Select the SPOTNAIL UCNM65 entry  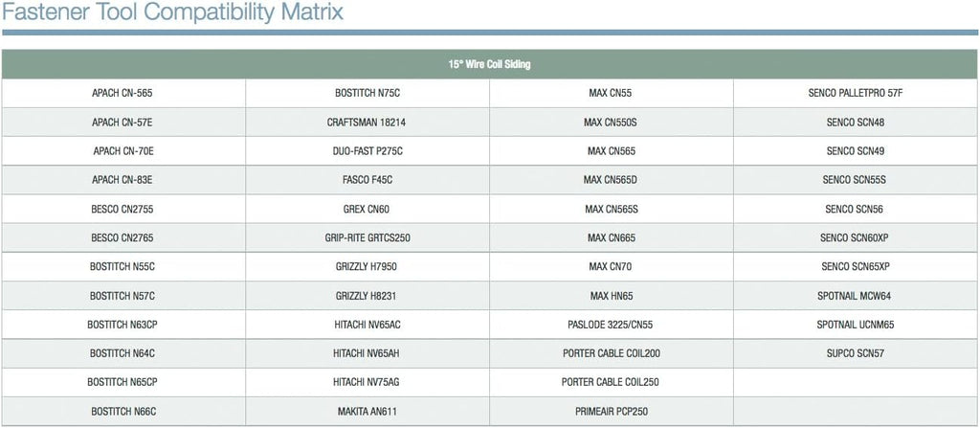coord(856,326)
